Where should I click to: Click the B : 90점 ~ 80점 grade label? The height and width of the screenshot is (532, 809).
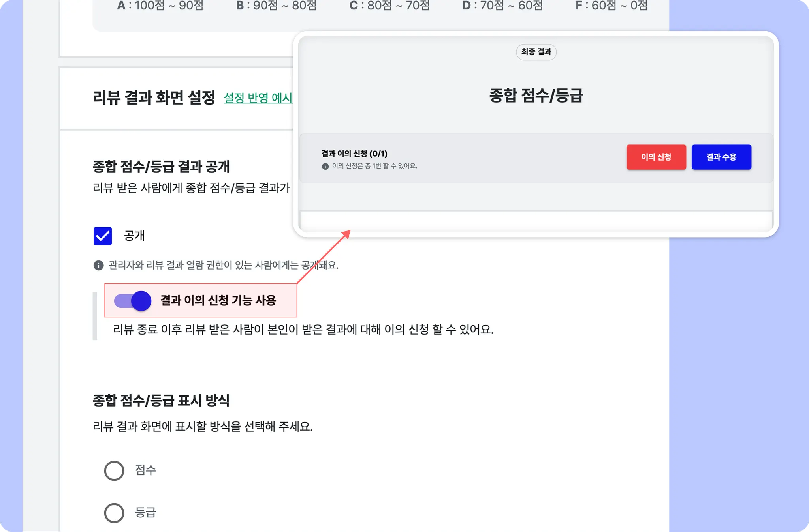(x=277, y=6)
